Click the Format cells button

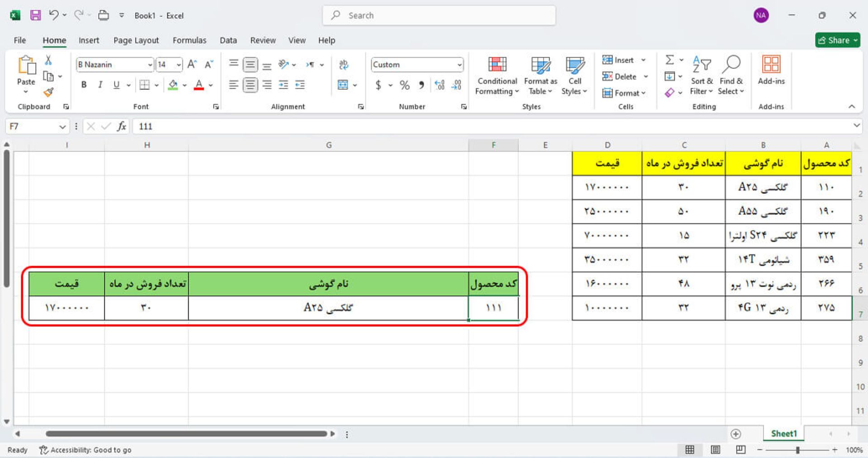pos(624,93)
